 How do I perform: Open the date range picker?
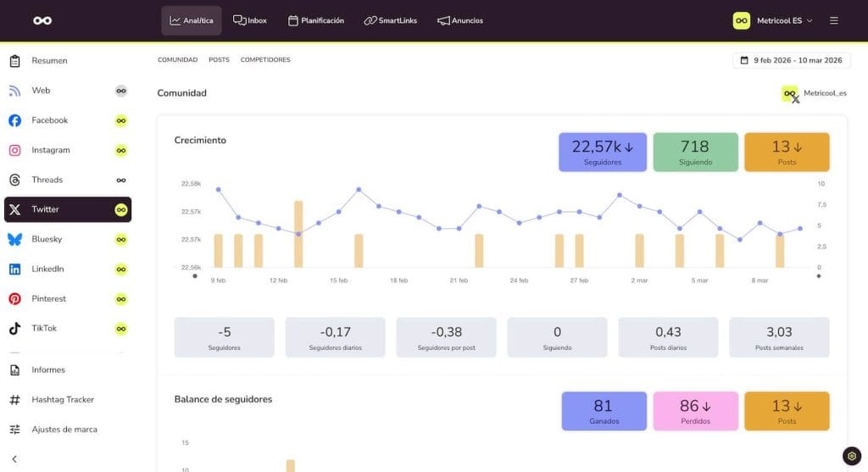[791, 60]
